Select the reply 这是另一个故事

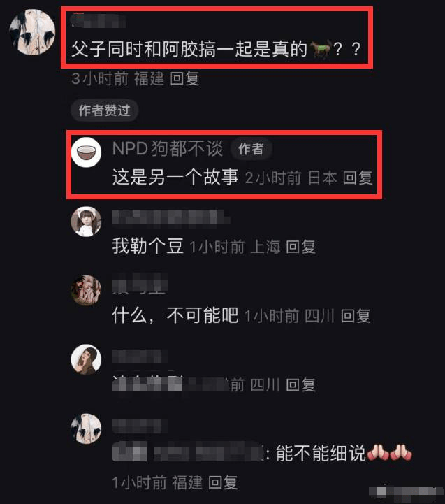click(x=175, y=177)
